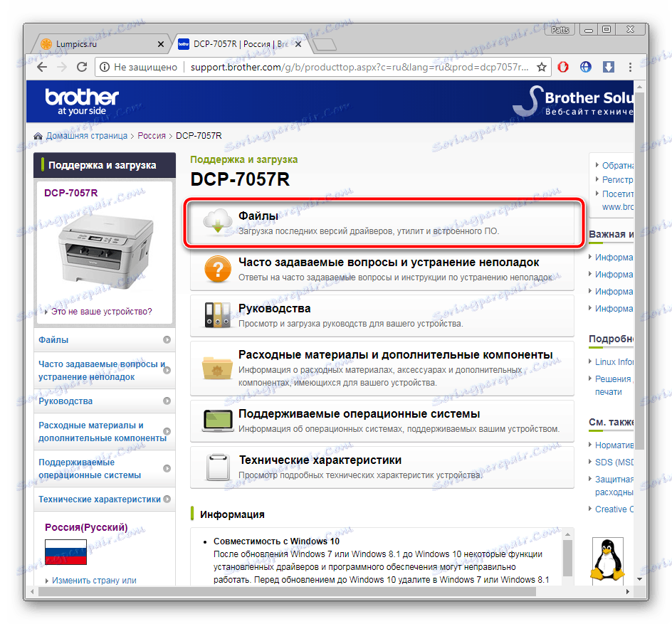Click the Linux penguin icon
Image resolution: width=672 pixels, height=624 pixels.
point(608,560)
